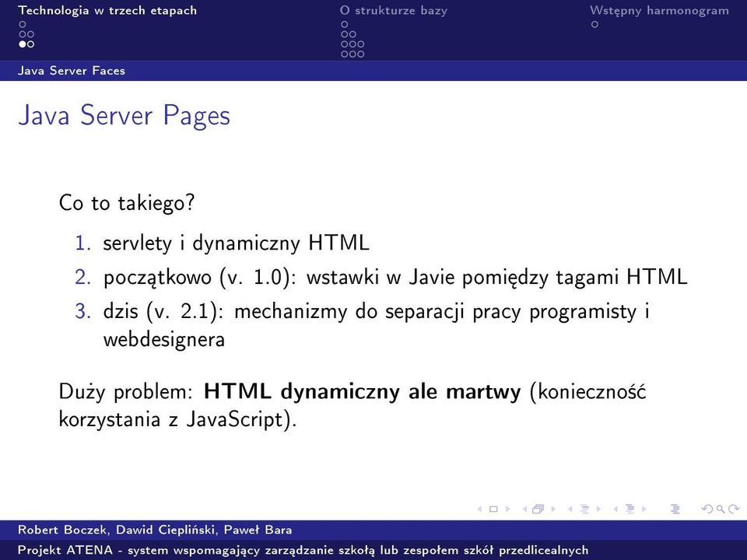
Task: Select the single dot under Wstępny harmonogram
Action: coord(594,24)
